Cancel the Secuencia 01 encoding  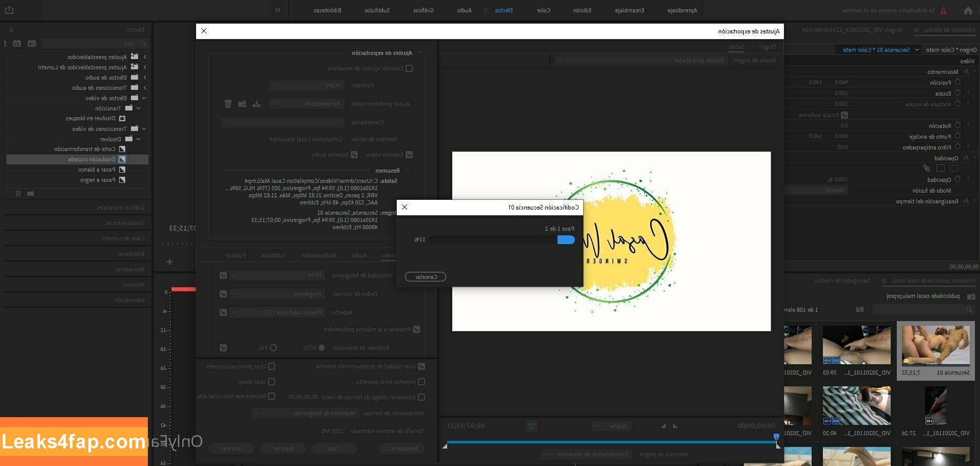click(x=426, y=277)
